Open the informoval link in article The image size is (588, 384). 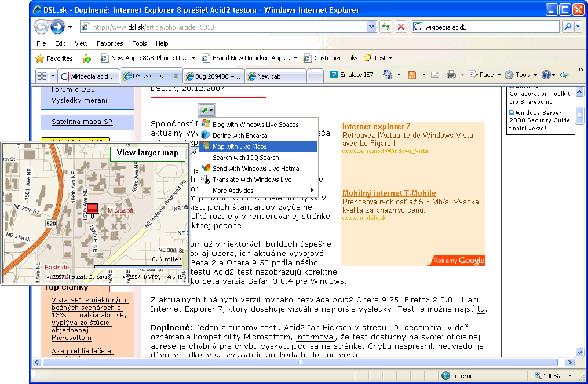315,337
